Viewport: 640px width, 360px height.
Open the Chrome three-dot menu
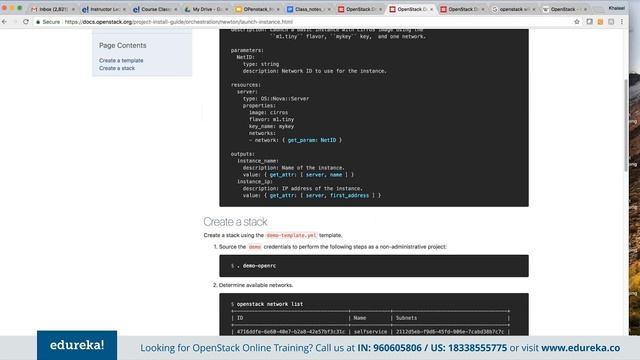[622, 22]
